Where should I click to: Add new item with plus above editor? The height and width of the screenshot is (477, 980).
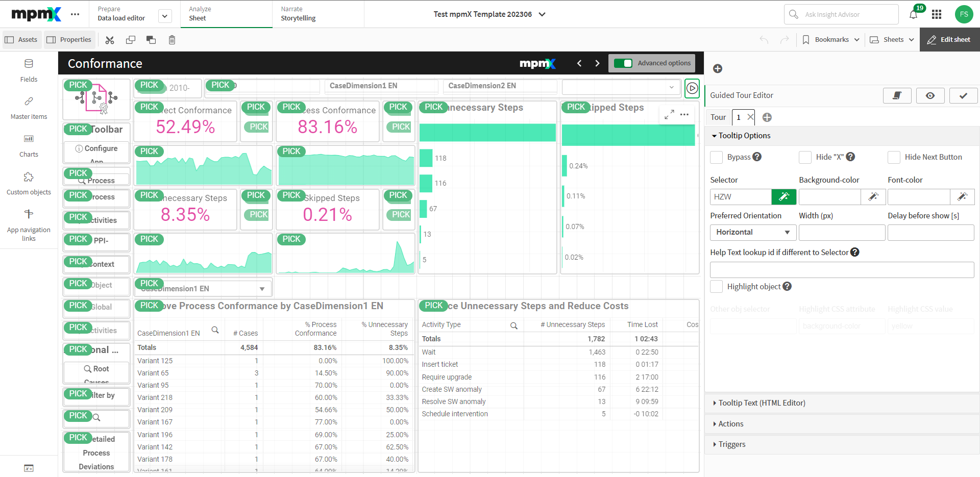pos(718,68)
